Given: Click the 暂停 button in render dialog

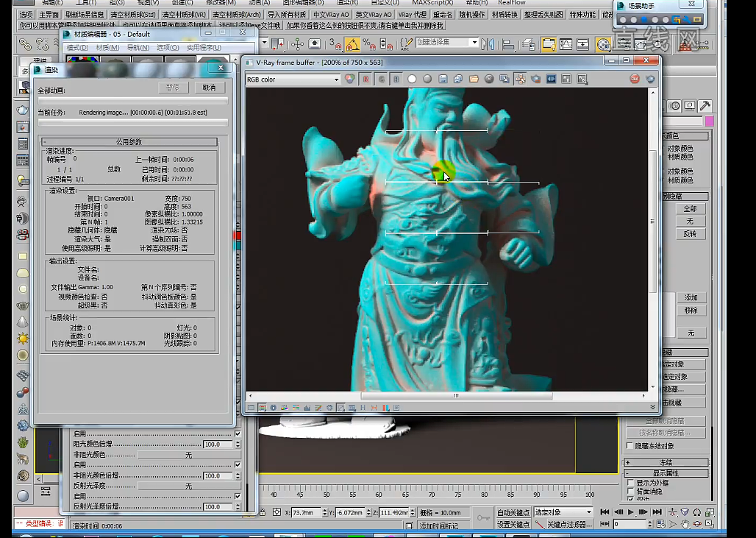Looking at the screenshot, I should [173, 88].
